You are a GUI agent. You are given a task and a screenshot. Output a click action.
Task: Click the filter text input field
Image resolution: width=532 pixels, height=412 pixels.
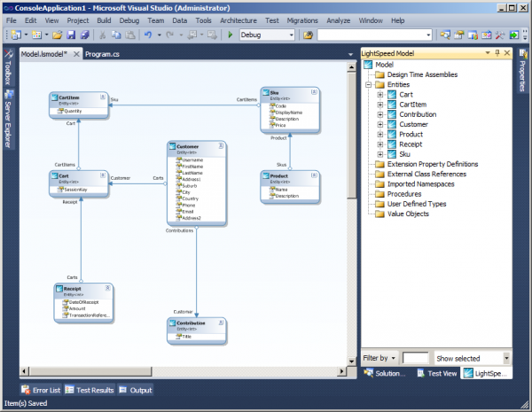pos(416,358)
